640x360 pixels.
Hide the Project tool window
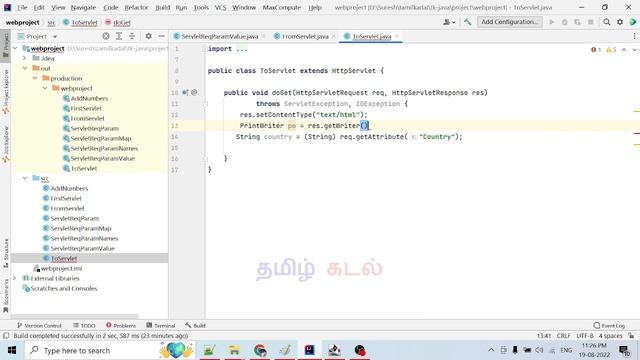162,36
